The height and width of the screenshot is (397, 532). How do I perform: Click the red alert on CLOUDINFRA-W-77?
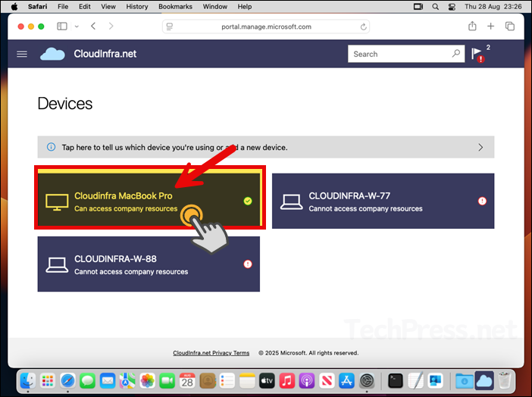coord(482,201)
